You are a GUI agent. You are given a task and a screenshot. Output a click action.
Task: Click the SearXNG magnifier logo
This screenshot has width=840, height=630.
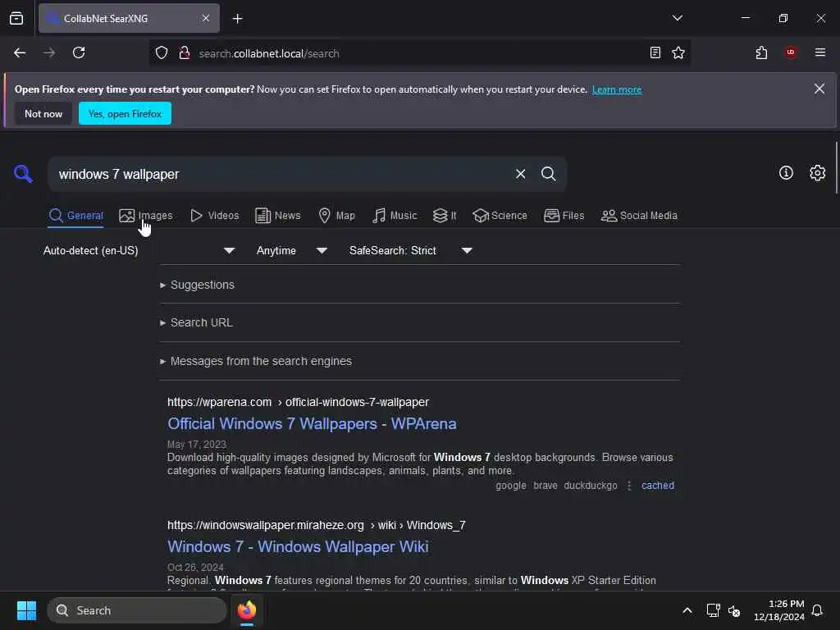click(23, 174)
